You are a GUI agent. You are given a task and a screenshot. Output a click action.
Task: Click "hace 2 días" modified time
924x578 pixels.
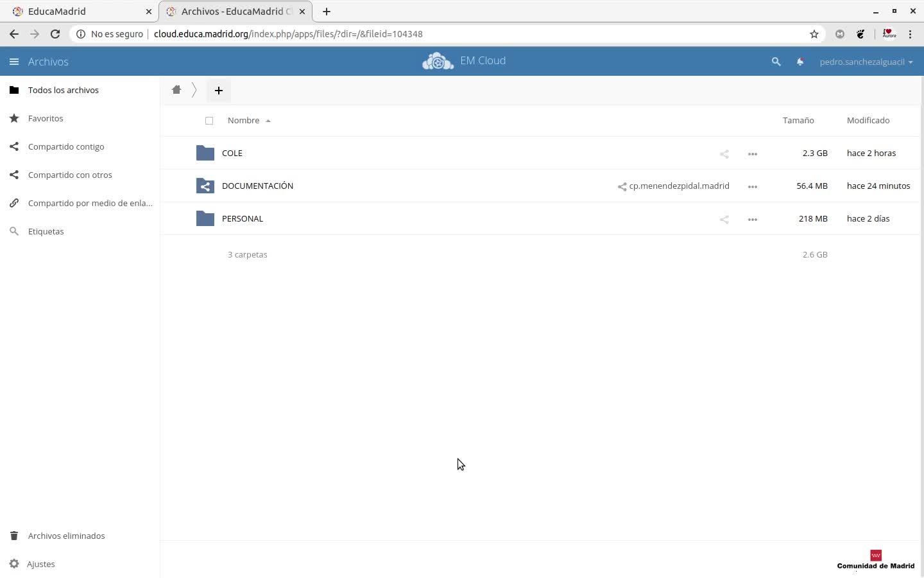tap(868, 218)
